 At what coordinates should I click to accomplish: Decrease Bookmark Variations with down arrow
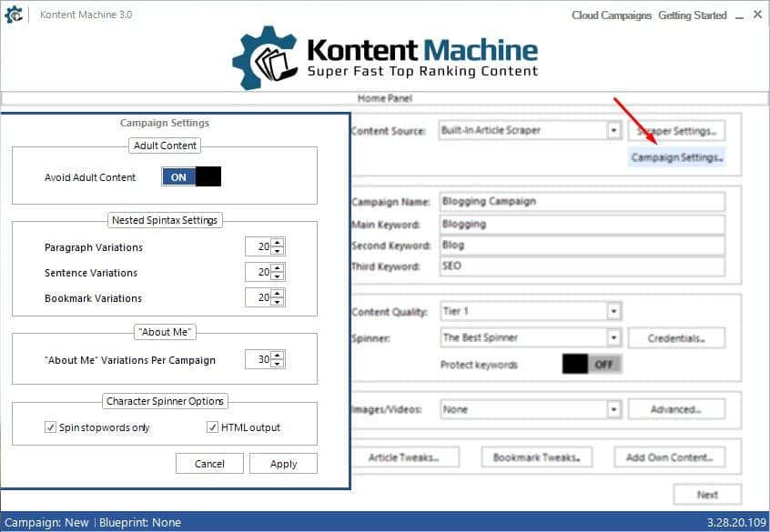[278, 302]
